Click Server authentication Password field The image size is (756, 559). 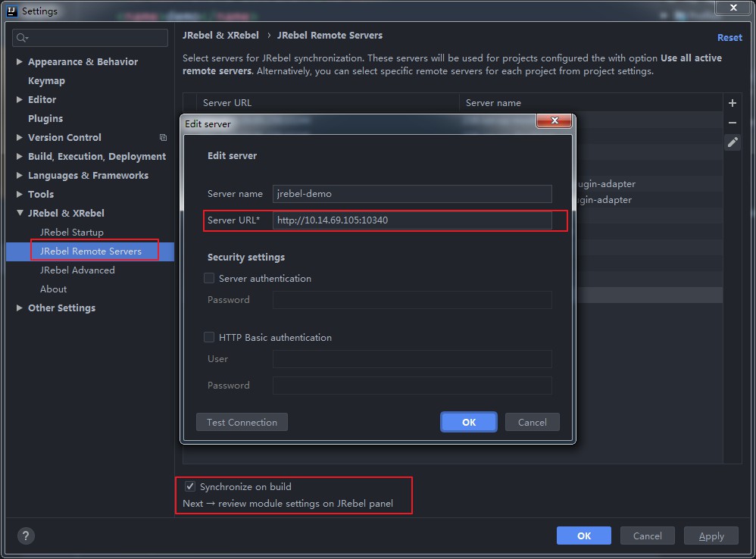(x=412, y=300)
